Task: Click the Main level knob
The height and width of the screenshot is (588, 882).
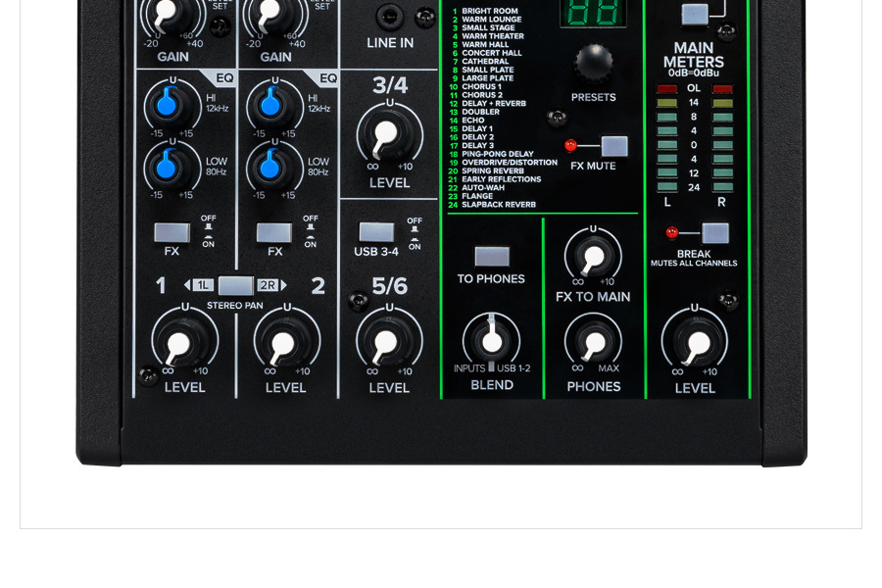Action: click(695, 342)
